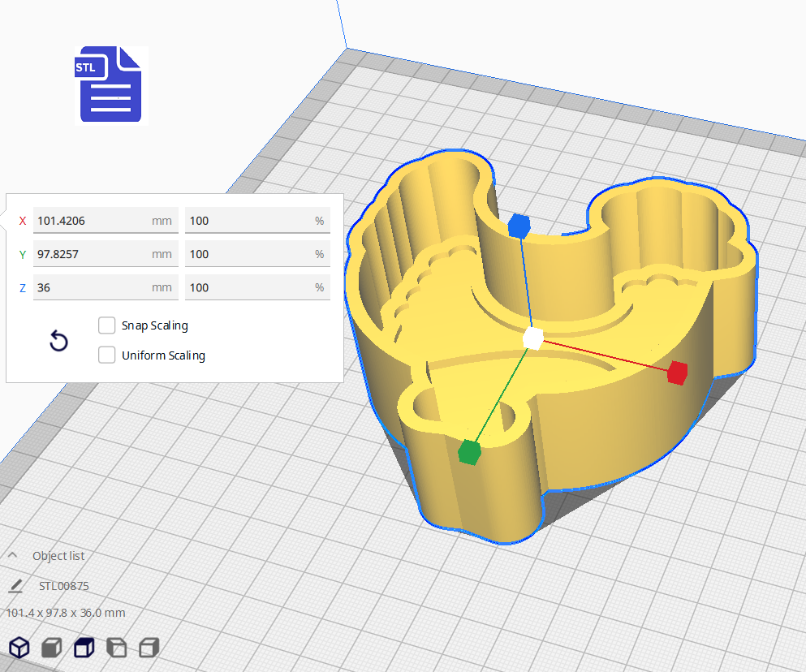The width and height of the screenshot is (806, 672).
Task: Click the Z height field showing 36
Action: [106, 287]
